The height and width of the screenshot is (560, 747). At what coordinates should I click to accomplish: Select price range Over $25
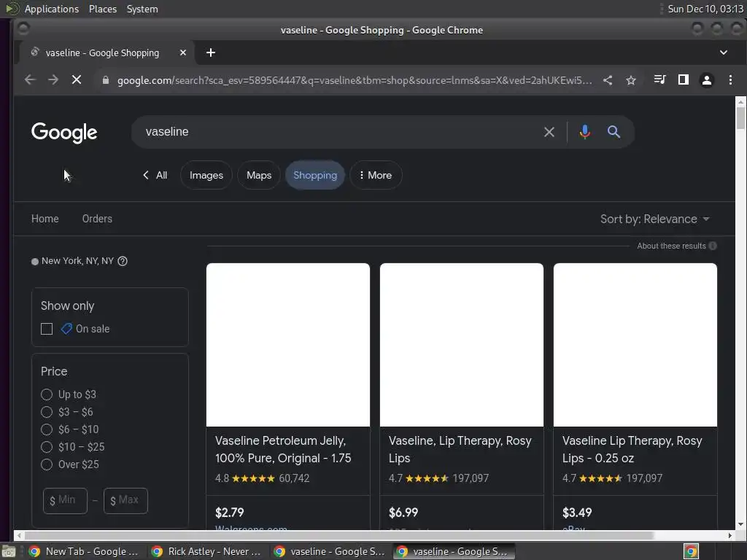click(47, 464)
